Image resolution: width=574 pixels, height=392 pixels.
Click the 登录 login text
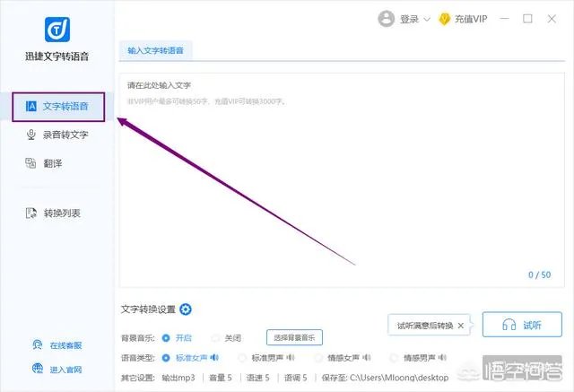pos(409,19)
